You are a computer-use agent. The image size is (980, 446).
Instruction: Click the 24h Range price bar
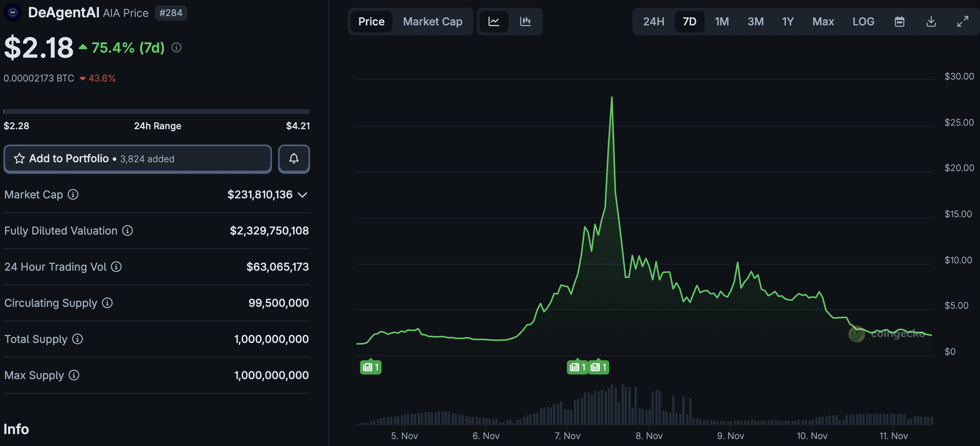point(156,111)
